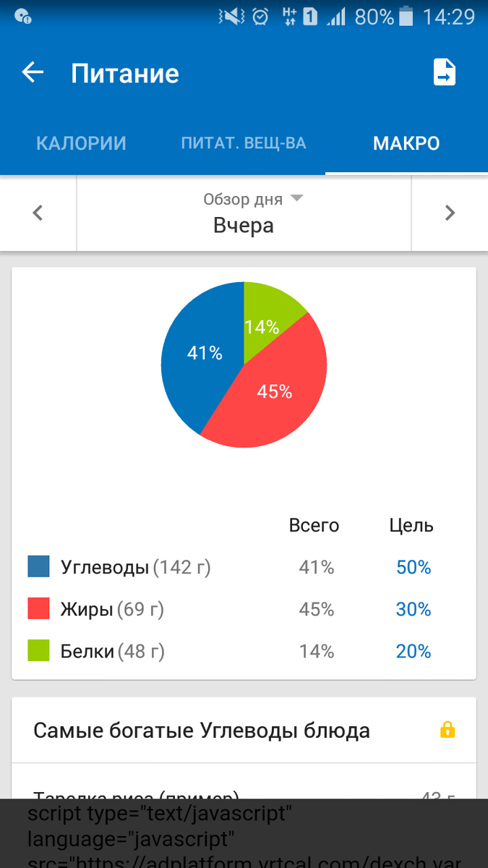Select the Макро tab

point(406,143)
